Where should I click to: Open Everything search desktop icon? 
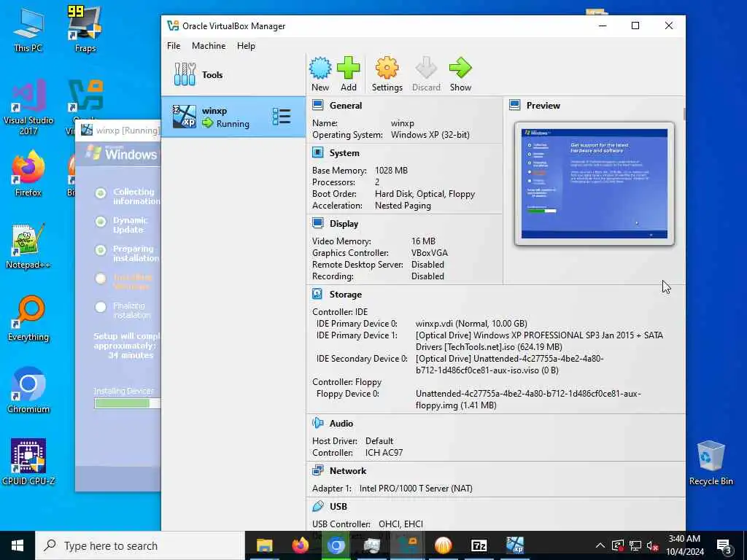(x=28, y=319)
